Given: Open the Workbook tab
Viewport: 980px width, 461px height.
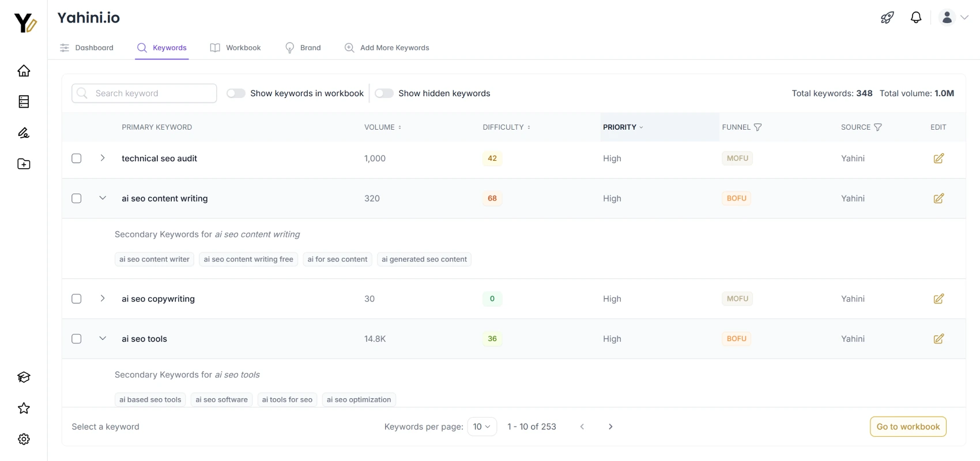Looking at the screenshot, I should (x=235, y=48).
